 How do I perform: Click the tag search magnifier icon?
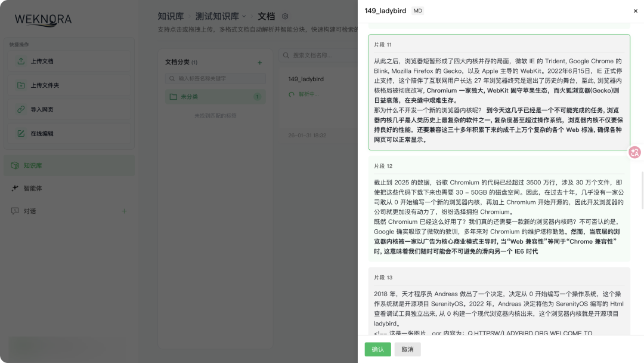tap(172, 79)
